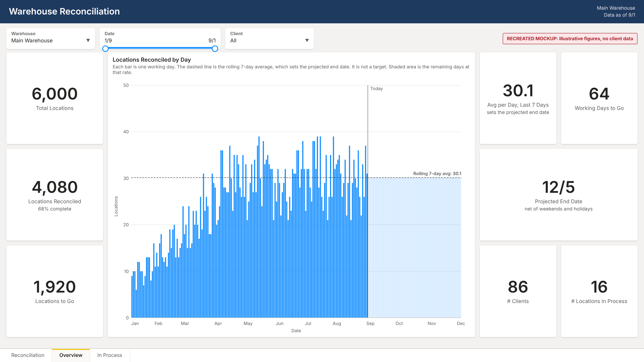Switch to the Reconciliation tab
Screen dimensions: 644x362
(28, 355)
